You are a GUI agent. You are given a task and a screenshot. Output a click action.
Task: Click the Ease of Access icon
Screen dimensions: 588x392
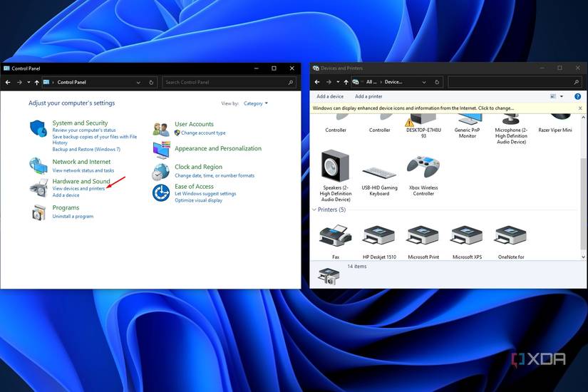pyautogui.click(x=161, y=192)
